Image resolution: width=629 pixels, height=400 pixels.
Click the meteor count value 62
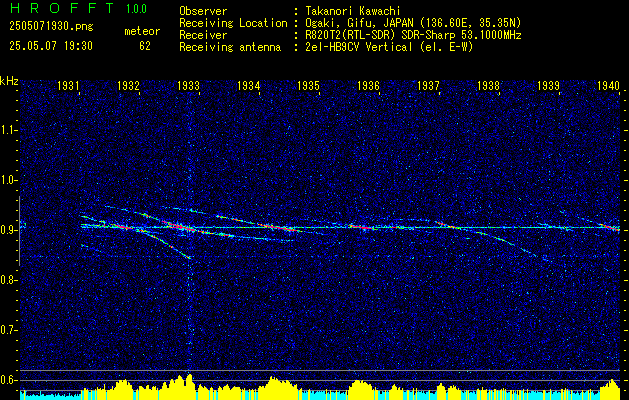click(x=145, y=46)
